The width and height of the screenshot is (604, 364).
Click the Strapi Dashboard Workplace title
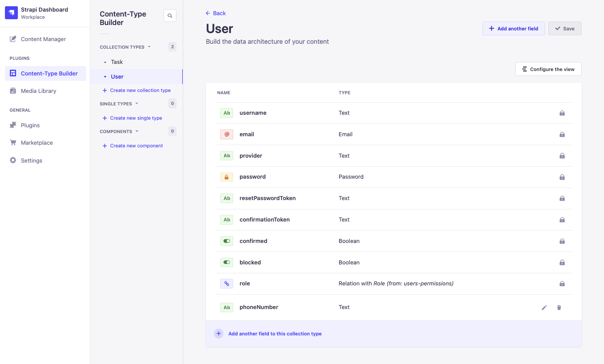pyautogui.click(x=45, y=13)
